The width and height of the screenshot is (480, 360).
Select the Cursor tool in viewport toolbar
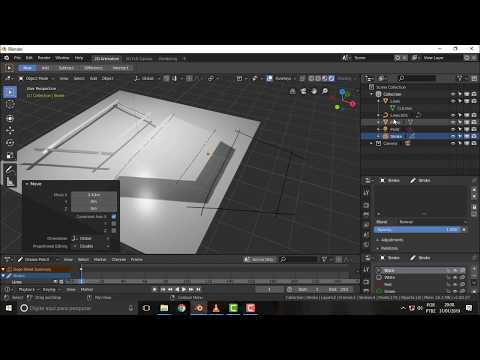[x=10, y=105]
